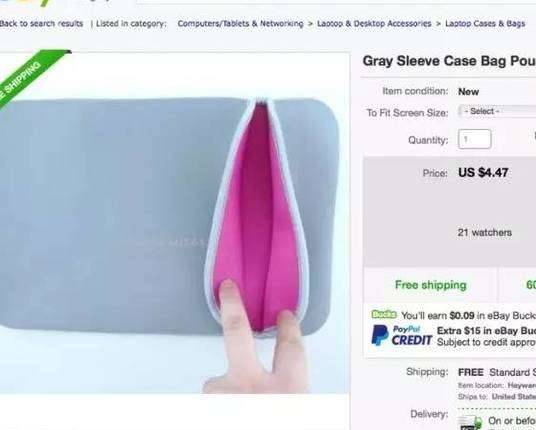
Task: Click Extra $15 in eBay Bucks offer
Action: (x=486, y=331)
